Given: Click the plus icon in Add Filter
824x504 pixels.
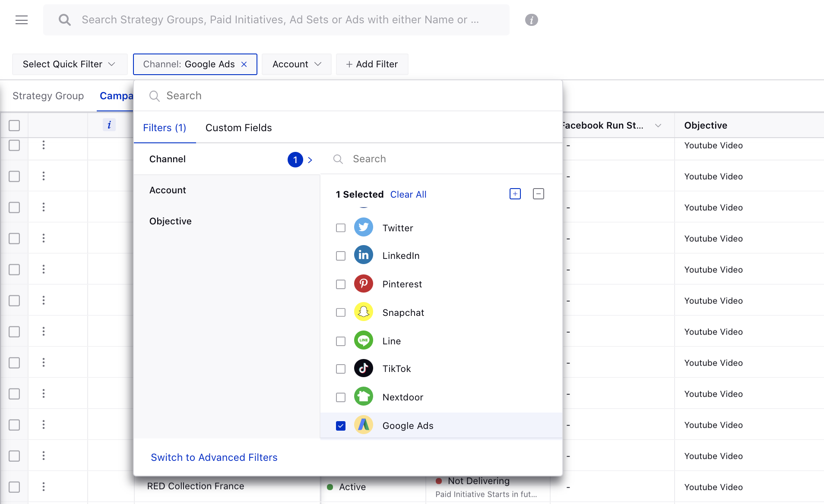Looking at the screenshot, I should (x=349, y=64).
